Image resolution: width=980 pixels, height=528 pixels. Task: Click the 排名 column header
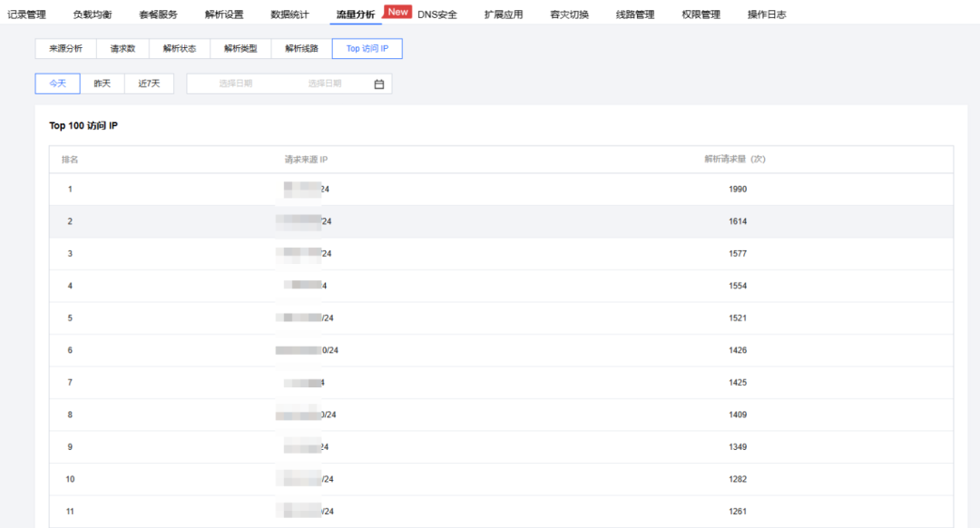[x=70, y=160]
